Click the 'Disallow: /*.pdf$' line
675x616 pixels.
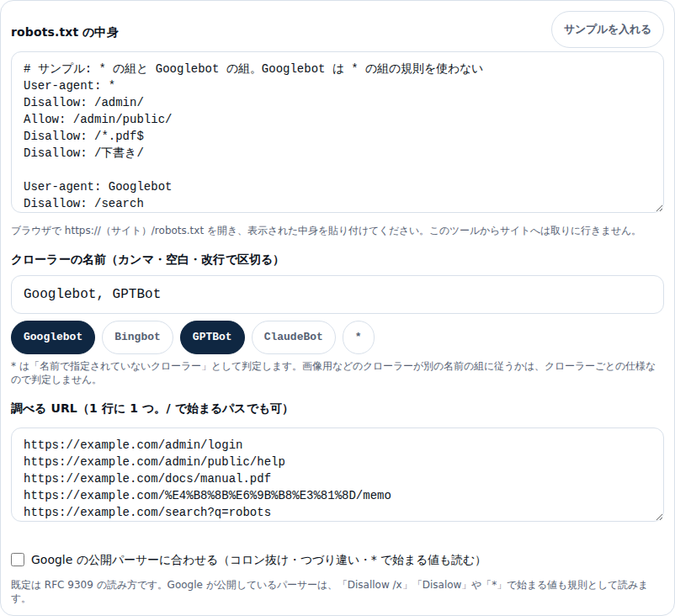pyautogui.click(x=83, y=135)
